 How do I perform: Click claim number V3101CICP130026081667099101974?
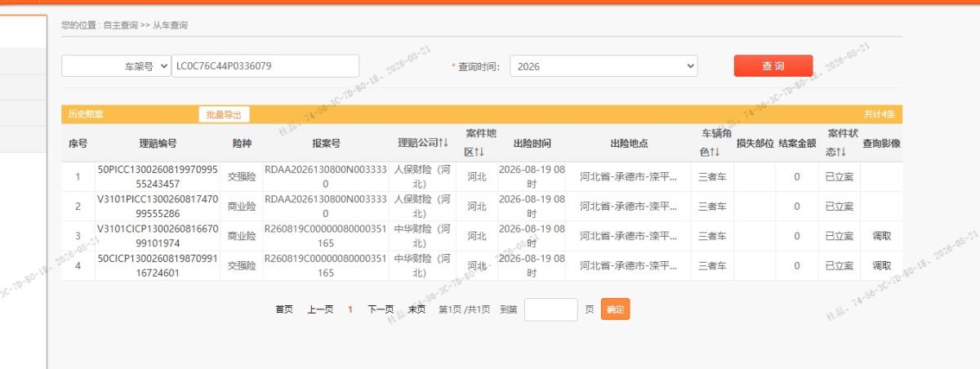click(158, 236)
